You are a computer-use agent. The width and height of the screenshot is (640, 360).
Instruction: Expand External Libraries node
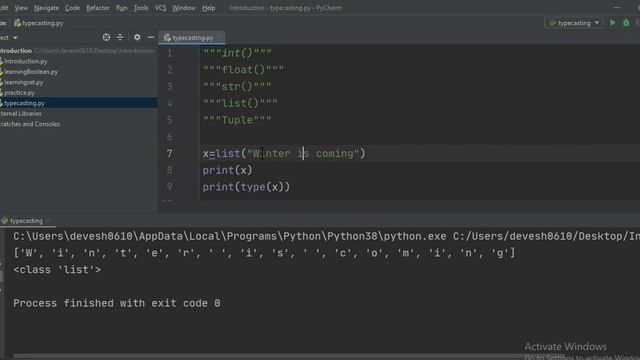(x=21, y=113)
